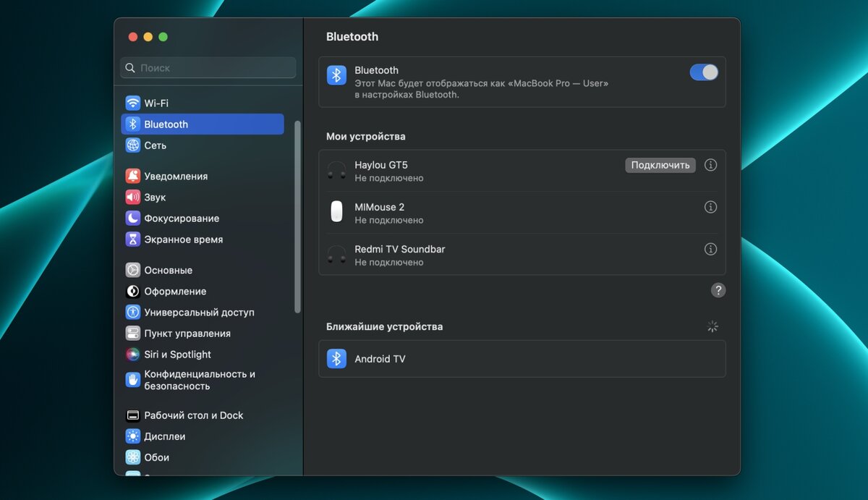This screenshot has height=500, width=868.
Task: Click the Поиск search field
Action: point(208,67)
